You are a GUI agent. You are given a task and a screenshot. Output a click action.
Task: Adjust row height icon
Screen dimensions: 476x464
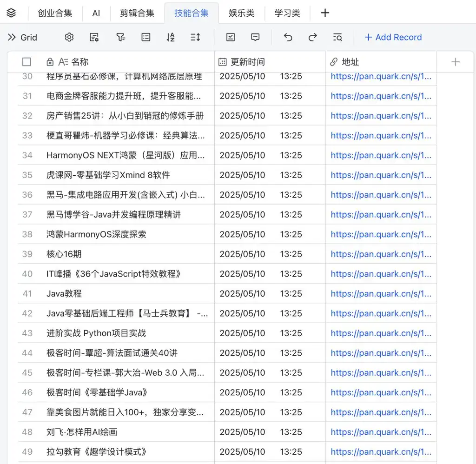(195, 37)
